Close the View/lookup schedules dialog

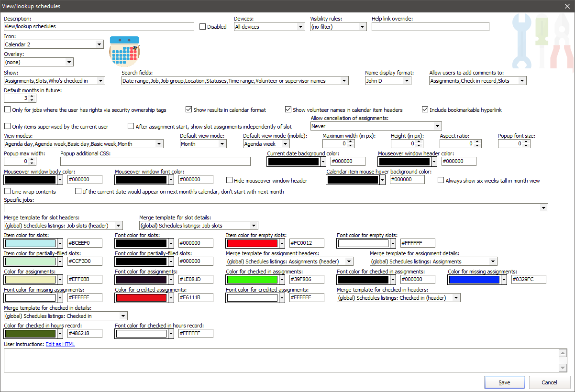(x=567, y=6)
